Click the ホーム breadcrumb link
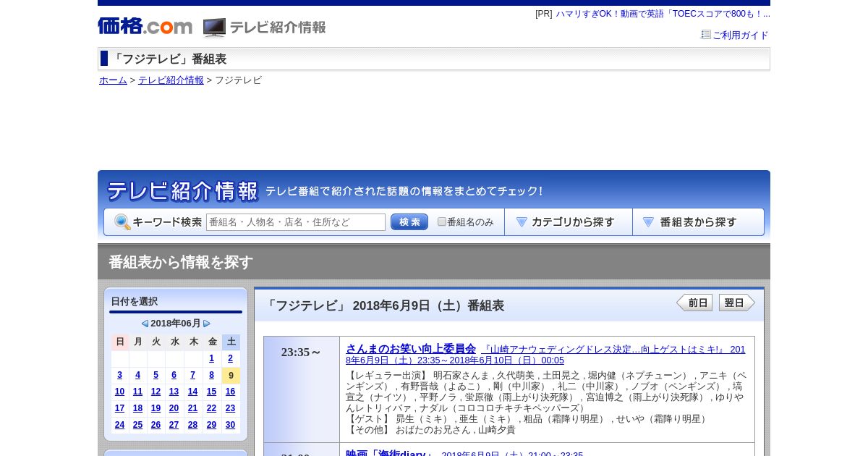Screen dimensions: 868x456 [x=113, y=80]
